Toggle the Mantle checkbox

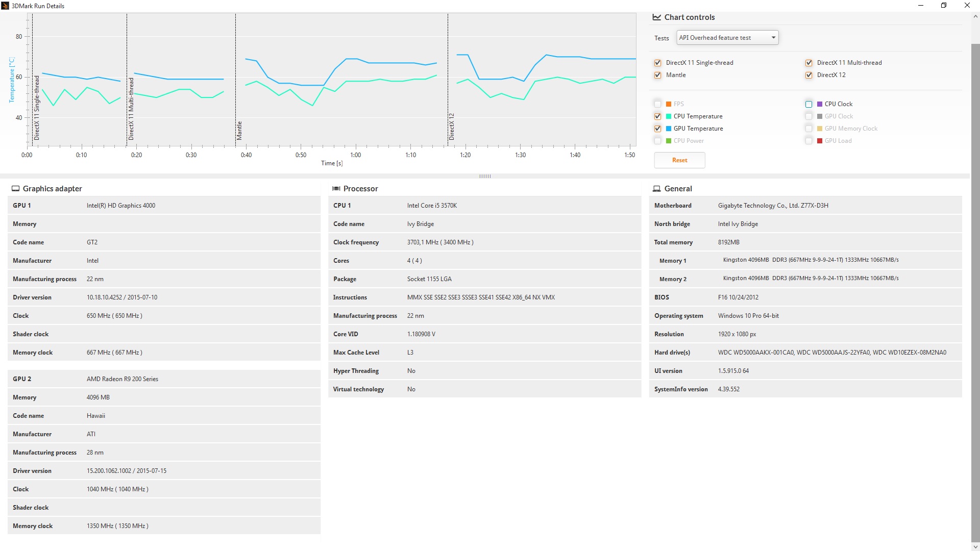pos(658,75)
